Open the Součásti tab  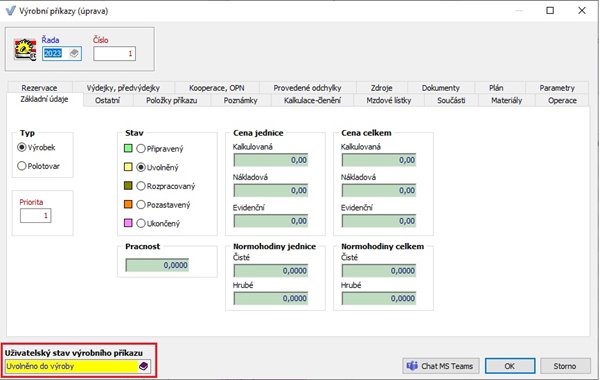point(451,100)
